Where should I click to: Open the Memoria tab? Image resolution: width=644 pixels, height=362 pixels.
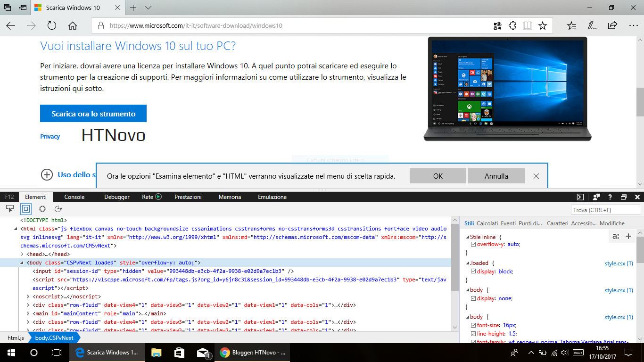[x=230, y=197]
